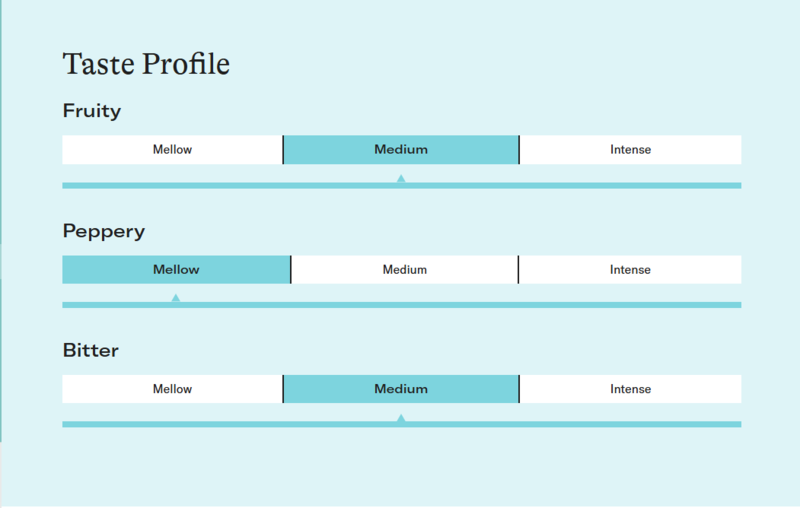This screenshot has width=800, height=508.
Task: Click the teal vertical strip at left edge
Action: (1, 200)
